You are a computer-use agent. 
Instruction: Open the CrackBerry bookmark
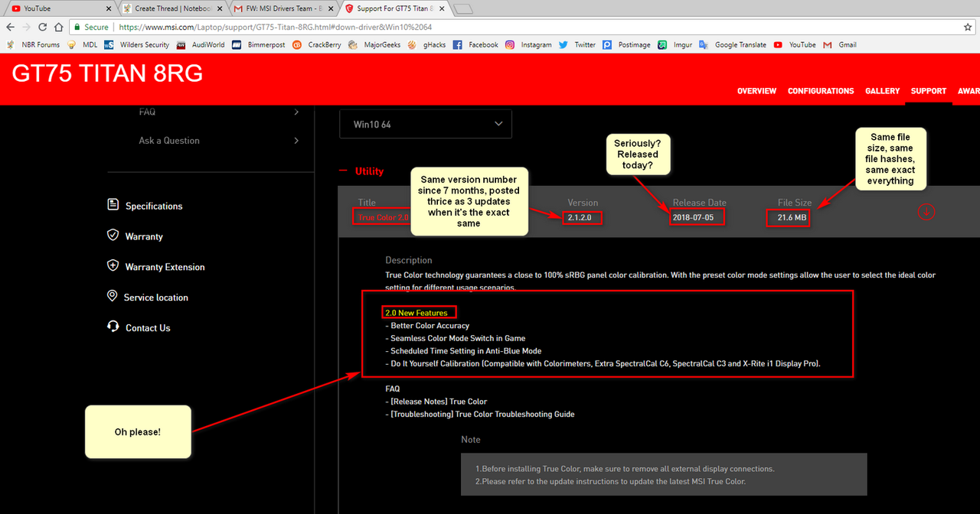coord(318,45)
